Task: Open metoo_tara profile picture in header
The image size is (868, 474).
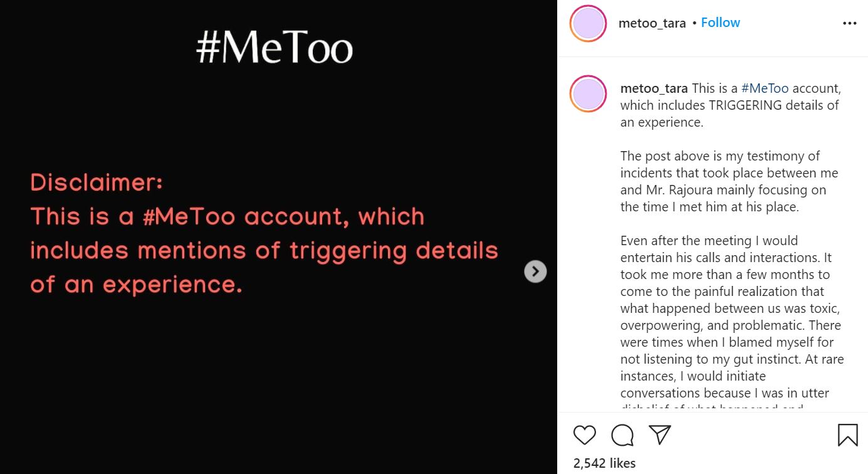Action: (588, 24)
